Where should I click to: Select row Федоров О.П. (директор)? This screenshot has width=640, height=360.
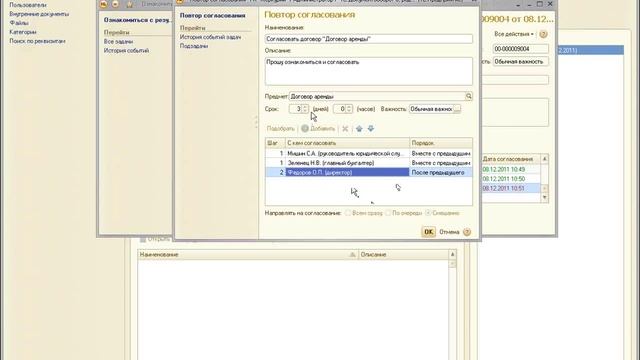tap(369, 172)
